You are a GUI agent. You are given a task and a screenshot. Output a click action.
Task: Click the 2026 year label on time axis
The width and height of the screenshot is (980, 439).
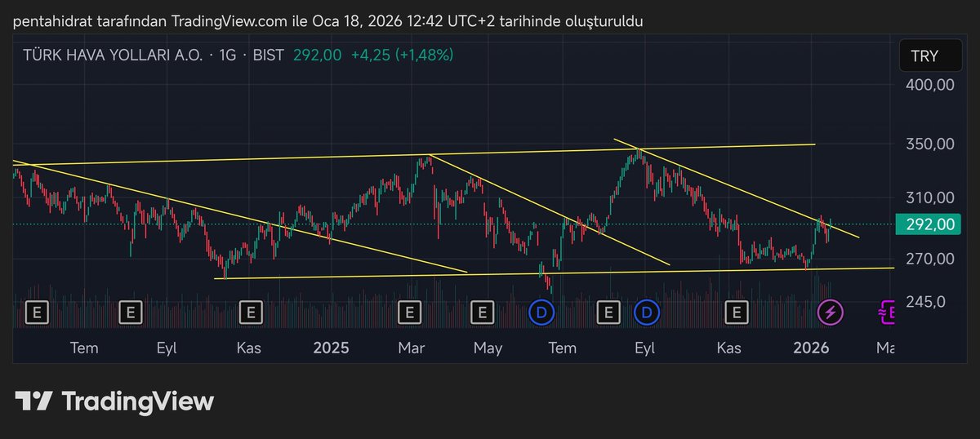click(x=811, y=348)
